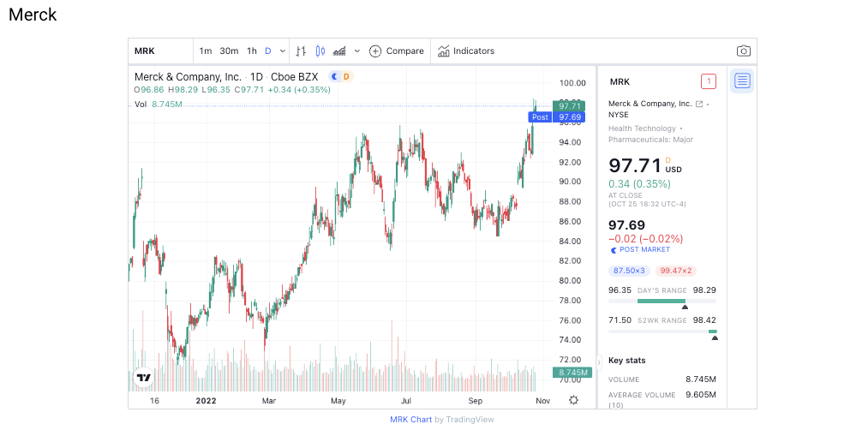Select the D daily interval

(268, 51)
